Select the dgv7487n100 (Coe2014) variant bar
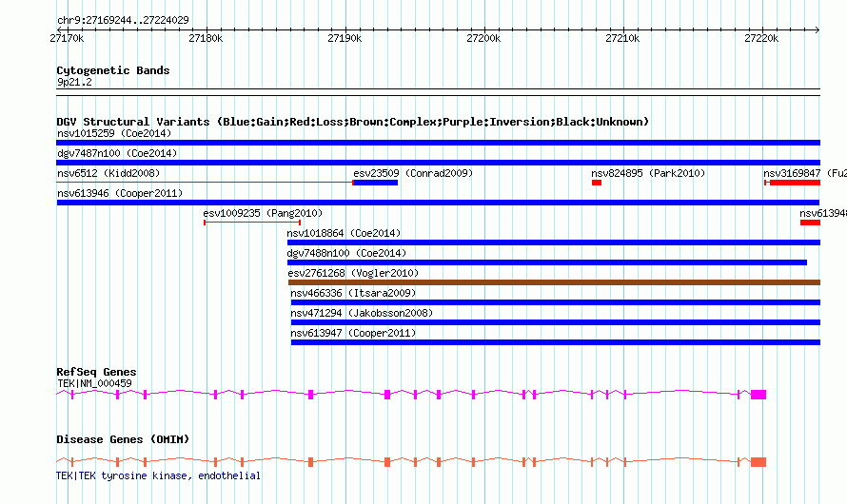 (x=438, y=163)
